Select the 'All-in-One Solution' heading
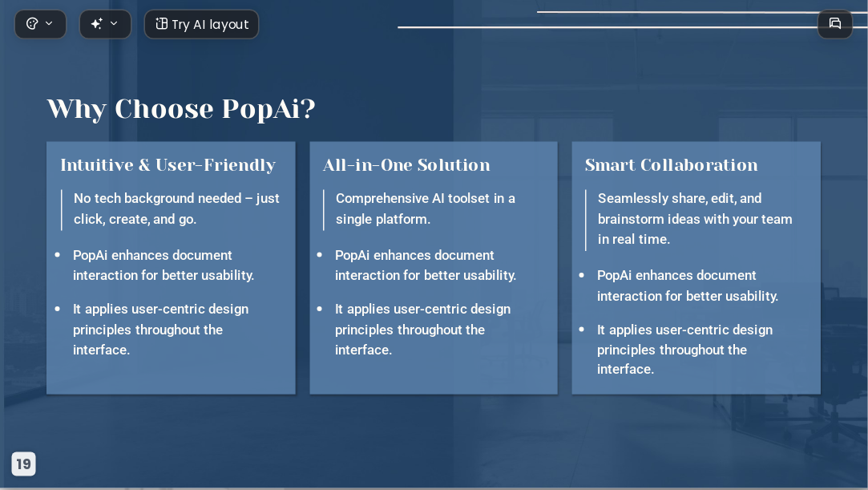Image resolution: width=868 pixels, height=490 pixels. [x=406, y=165]
